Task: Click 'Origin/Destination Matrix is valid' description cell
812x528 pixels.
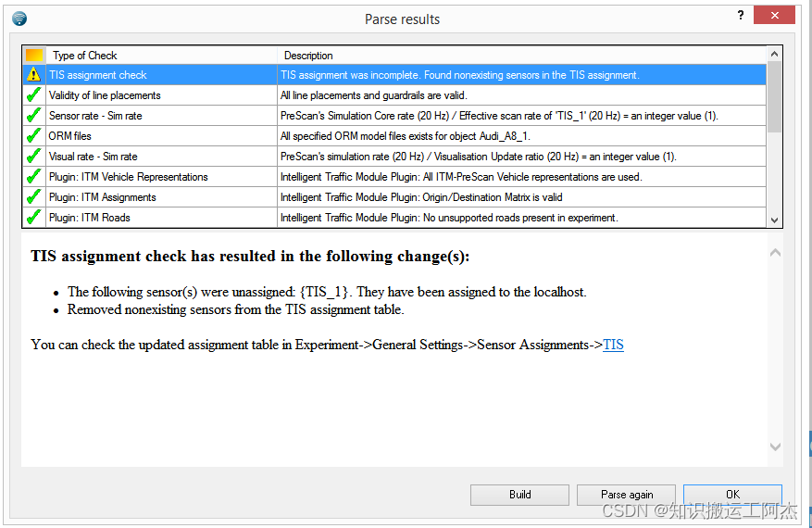Action: pyautogui.click(x=522, y=197)
